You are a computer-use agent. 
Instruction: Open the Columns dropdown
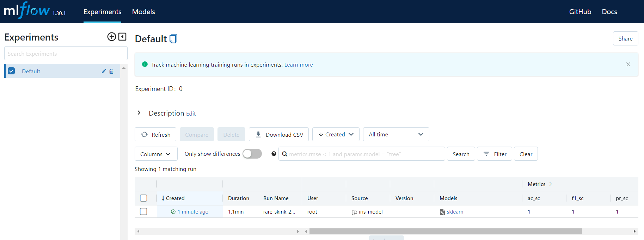156,154
